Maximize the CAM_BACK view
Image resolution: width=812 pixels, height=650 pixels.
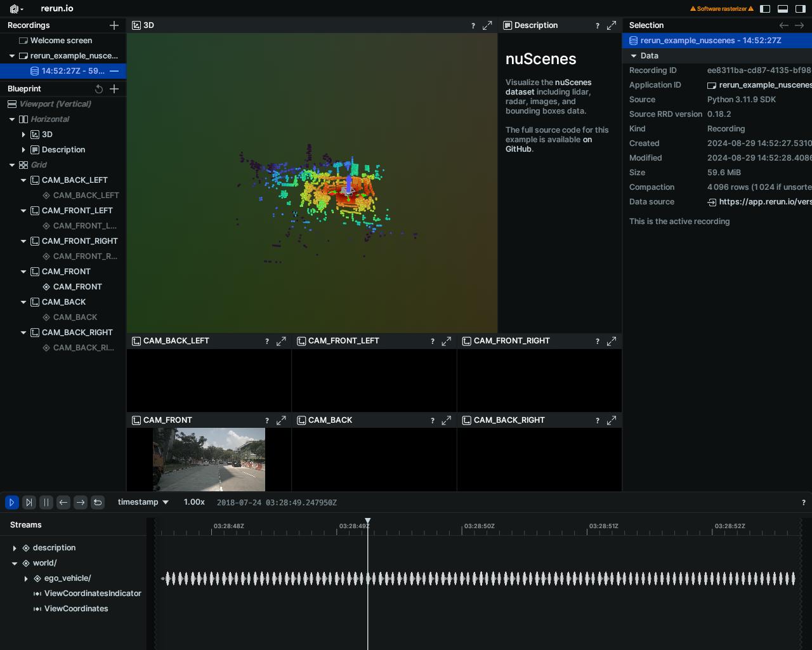[447, 420]
